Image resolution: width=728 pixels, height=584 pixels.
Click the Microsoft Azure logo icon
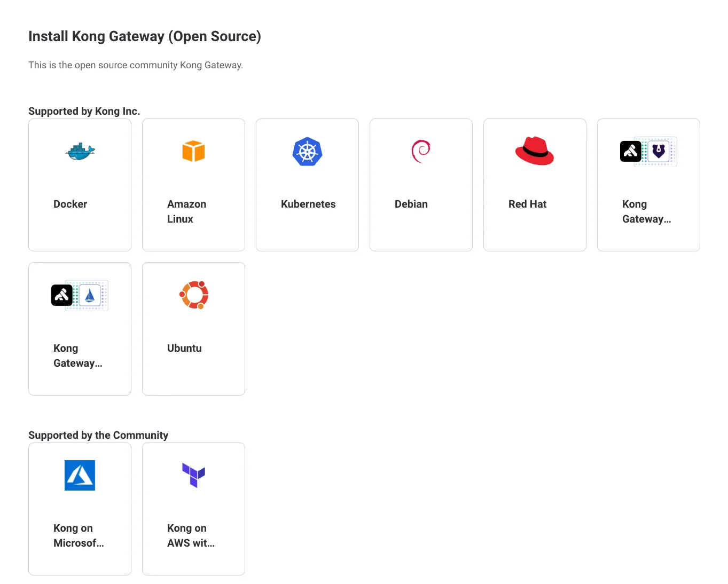(80, 475)
